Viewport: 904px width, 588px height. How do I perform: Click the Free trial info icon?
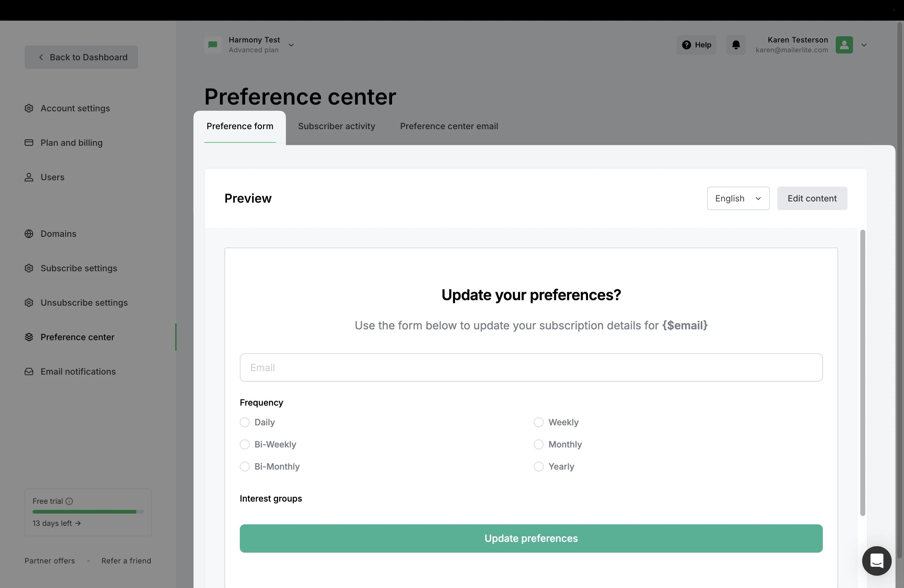(69, 501)
